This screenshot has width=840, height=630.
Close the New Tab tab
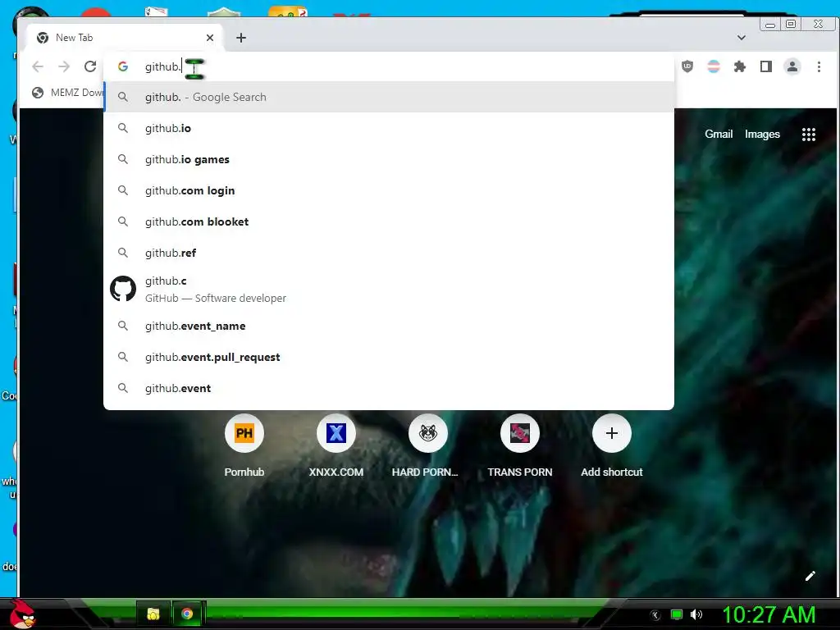tap(210, 38)
